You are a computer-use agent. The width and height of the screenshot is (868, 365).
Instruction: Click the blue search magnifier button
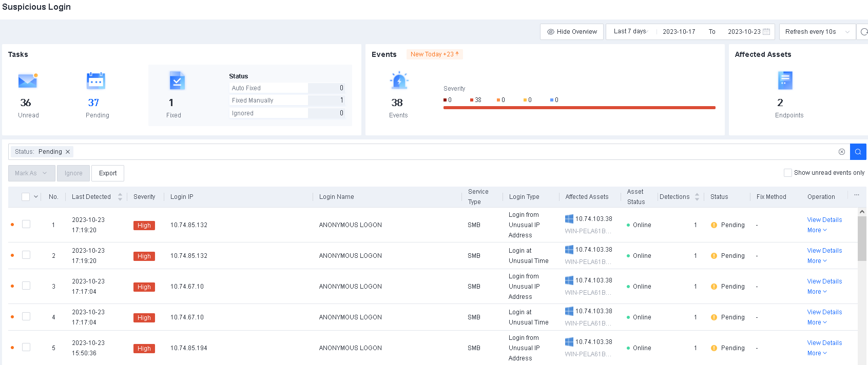(x=858, y=152)
